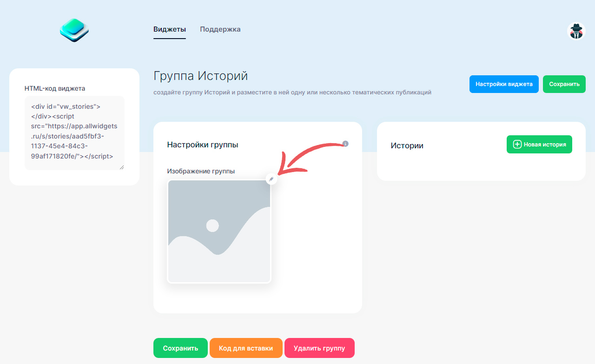This screenshot has height=364, width=595.
Task: Click the Настройки группы heading
Action: coord(203,145)
